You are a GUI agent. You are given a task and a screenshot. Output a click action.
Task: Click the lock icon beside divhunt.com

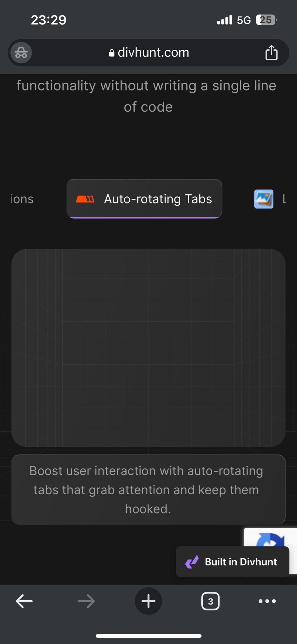(x=111, y=53)
